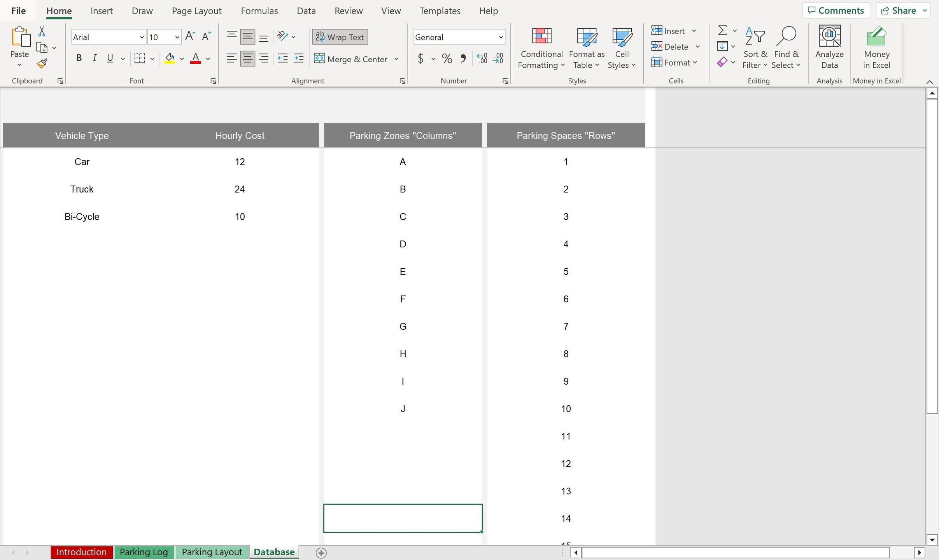The height and width of the screenshot is (560, 939).
Task: Open the General number format dropdown
Action: click(500, 37)
